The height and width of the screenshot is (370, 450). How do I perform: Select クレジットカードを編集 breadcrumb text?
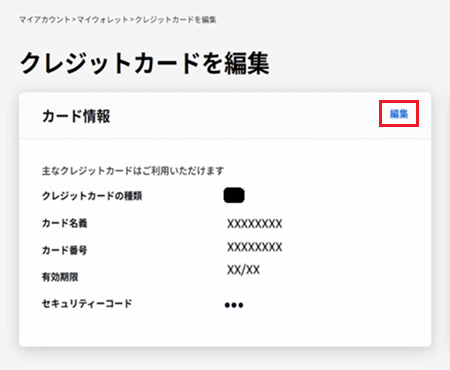pyautogui.click(x=175, y=20)
